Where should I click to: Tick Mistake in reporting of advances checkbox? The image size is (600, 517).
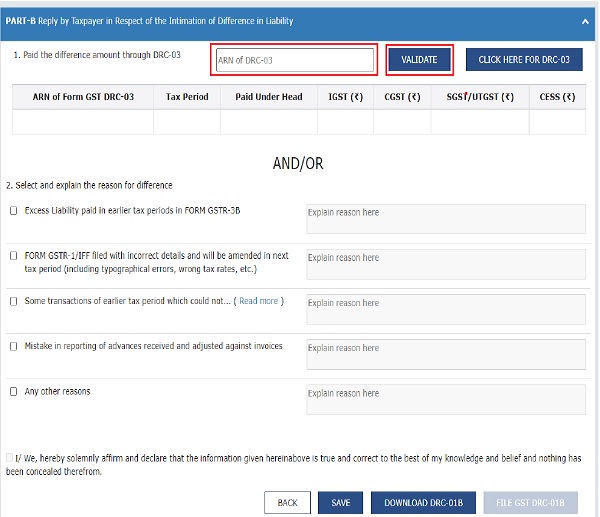point(13,346)
